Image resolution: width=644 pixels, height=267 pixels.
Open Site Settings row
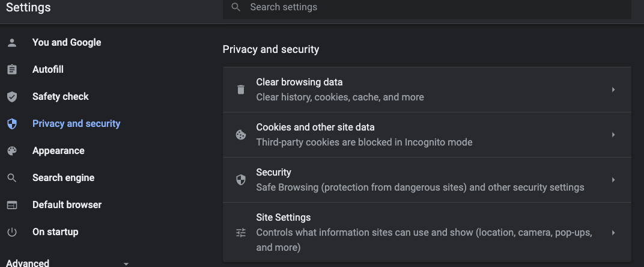(421, 232)
